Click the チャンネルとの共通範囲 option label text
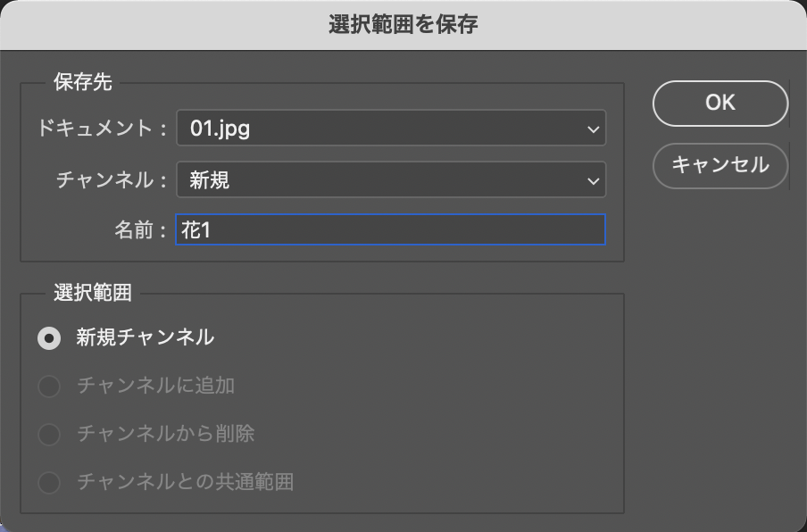This screenshot has width=807, height=532. pos(185,482)
